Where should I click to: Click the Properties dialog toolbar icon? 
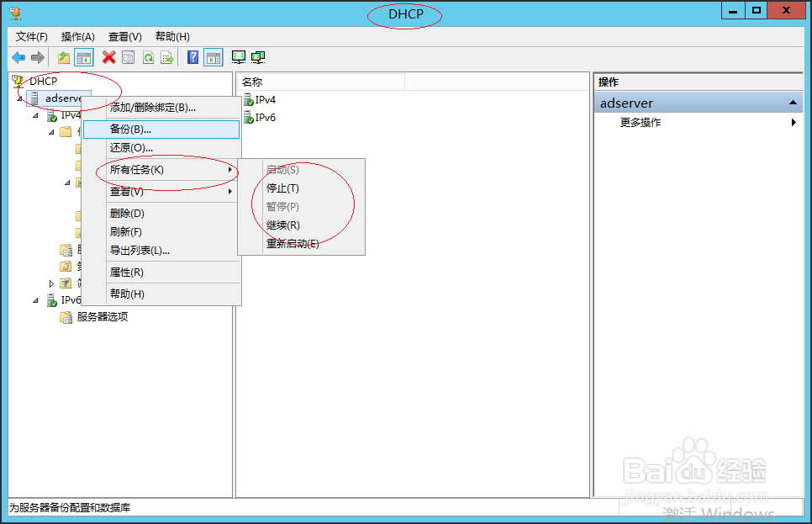(x=128, y=57)
